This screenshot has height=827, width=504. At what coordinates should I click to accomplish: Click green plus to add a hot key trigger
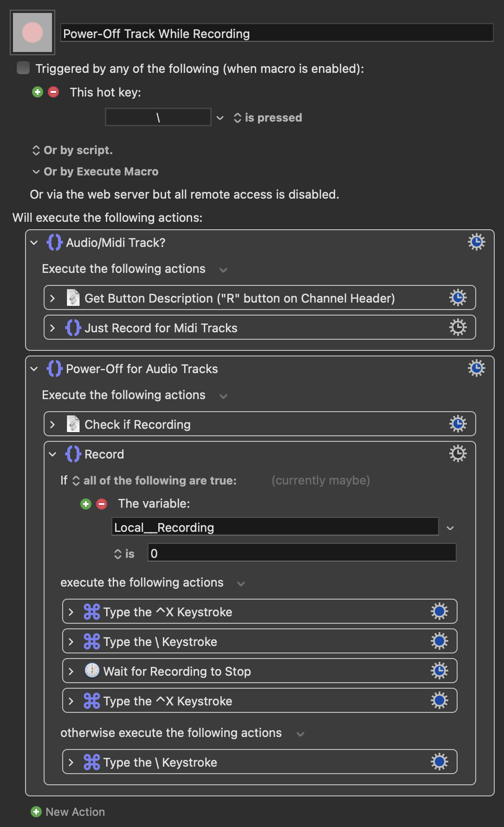click(x=38, y=92)
